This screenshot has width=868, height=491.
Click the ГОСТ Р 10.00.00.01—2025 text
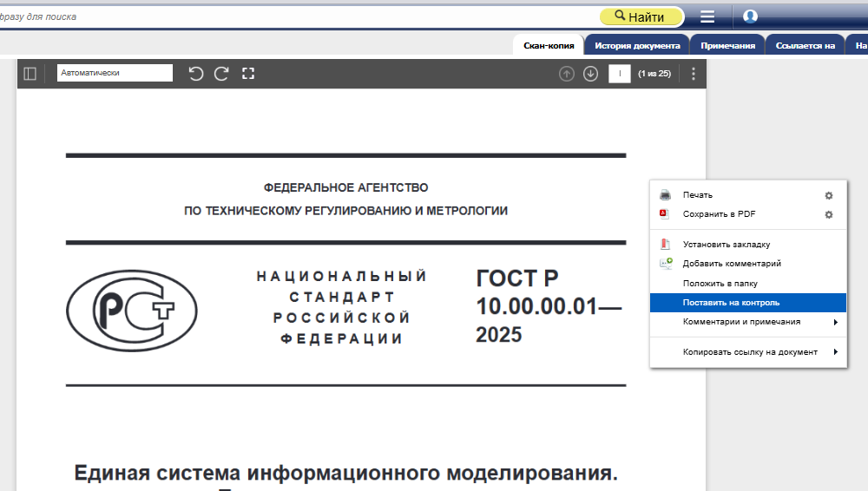pos(548,306)
